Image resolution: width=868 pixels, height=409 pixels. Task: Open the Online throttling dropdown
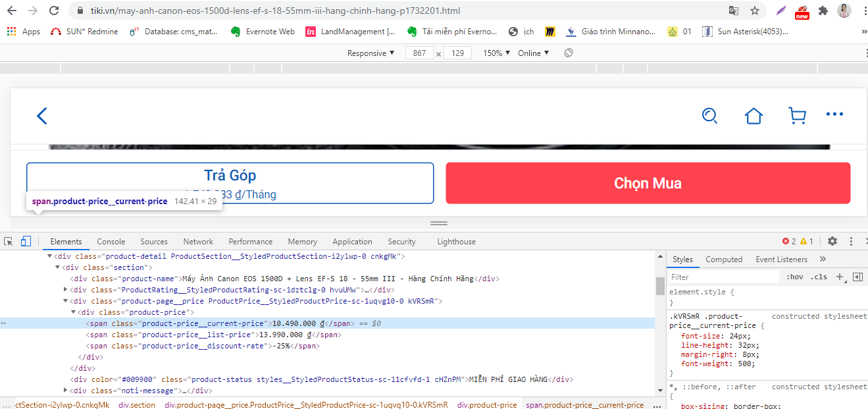pos(533,53)
